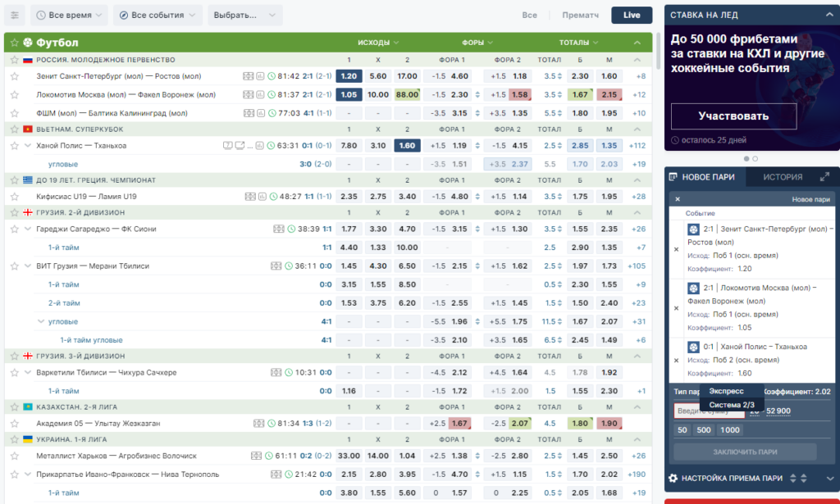This screenshot has height=504, width=840.
Task: Remove the Ханой Полис bet from the slip
Action: 676,360
